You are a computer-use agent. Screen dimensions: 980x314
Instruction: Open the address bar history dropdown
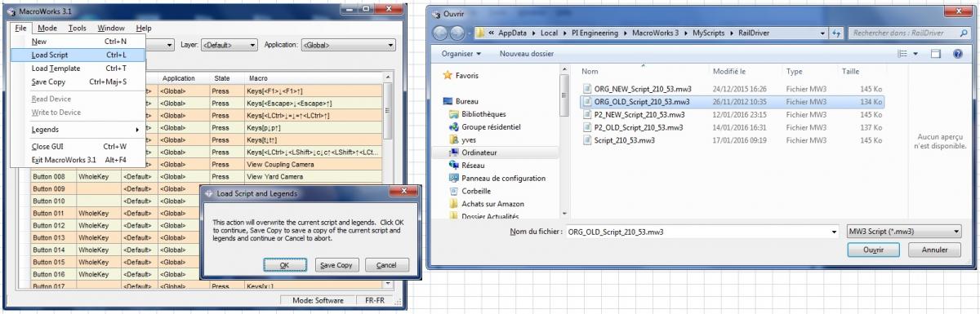click(x=823, y=33)
